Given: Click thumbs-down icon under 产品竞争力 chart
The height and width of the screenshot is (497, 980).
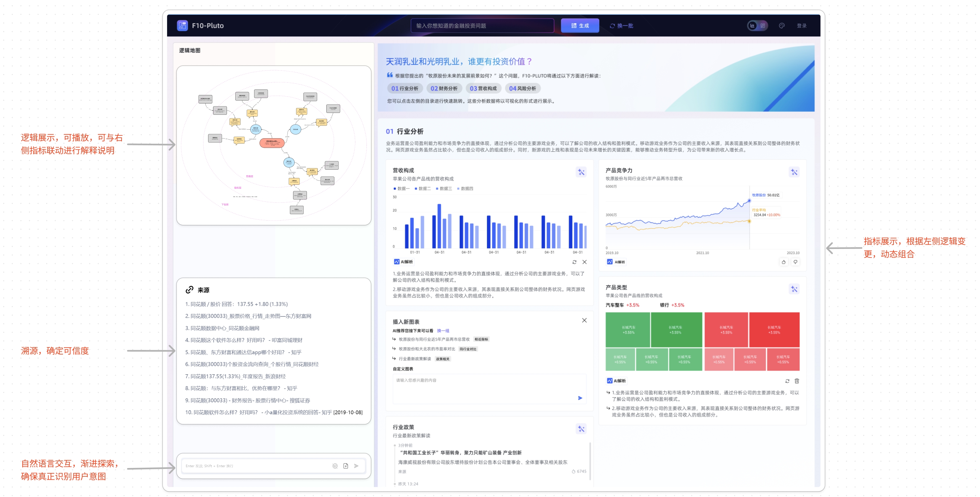Looking at the screenshot, I should pyautogui.click(x=795, y=262).
